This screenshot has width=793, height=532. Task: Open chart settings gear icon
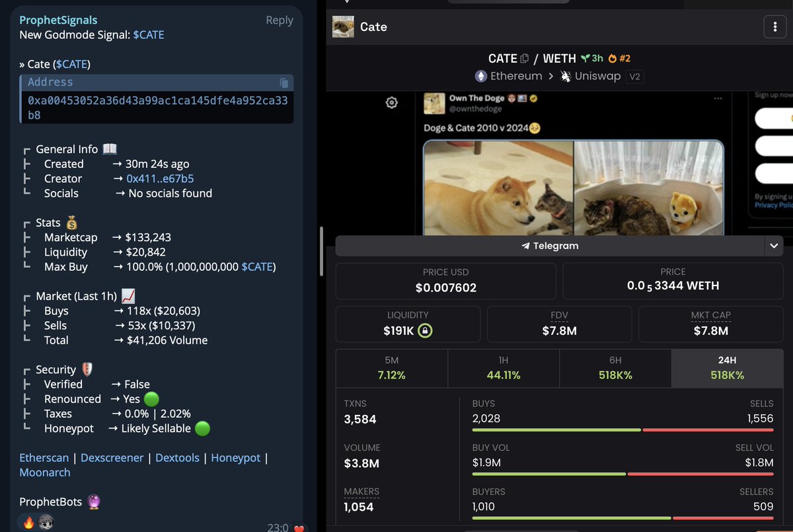392,102
